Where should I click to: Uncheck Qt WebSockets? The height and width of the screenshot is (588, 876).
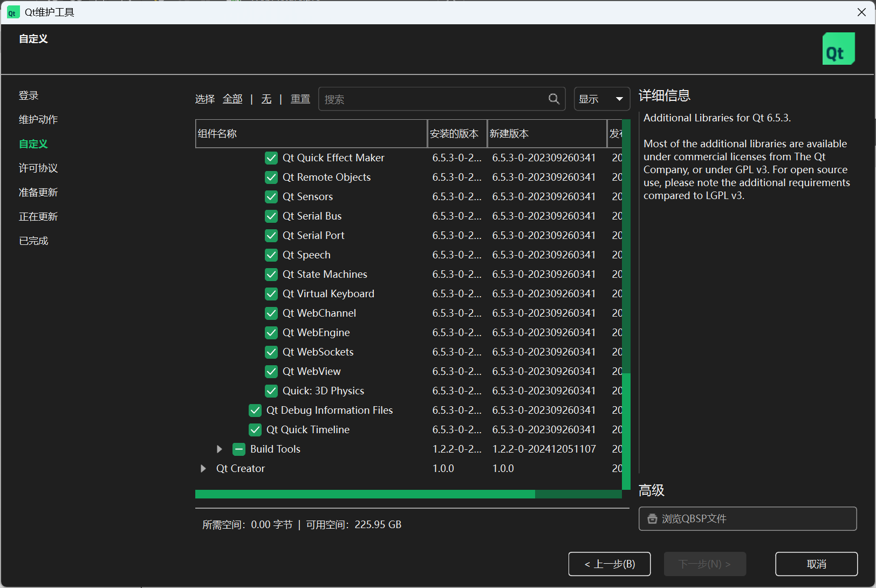pyautogui.click(x=271, y=352)
